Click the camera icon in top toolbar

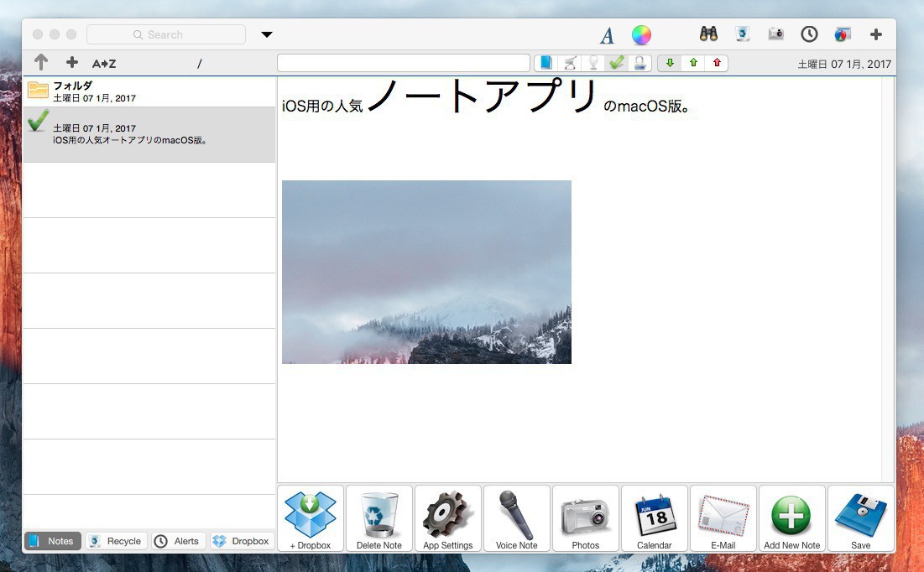point(775,34)
